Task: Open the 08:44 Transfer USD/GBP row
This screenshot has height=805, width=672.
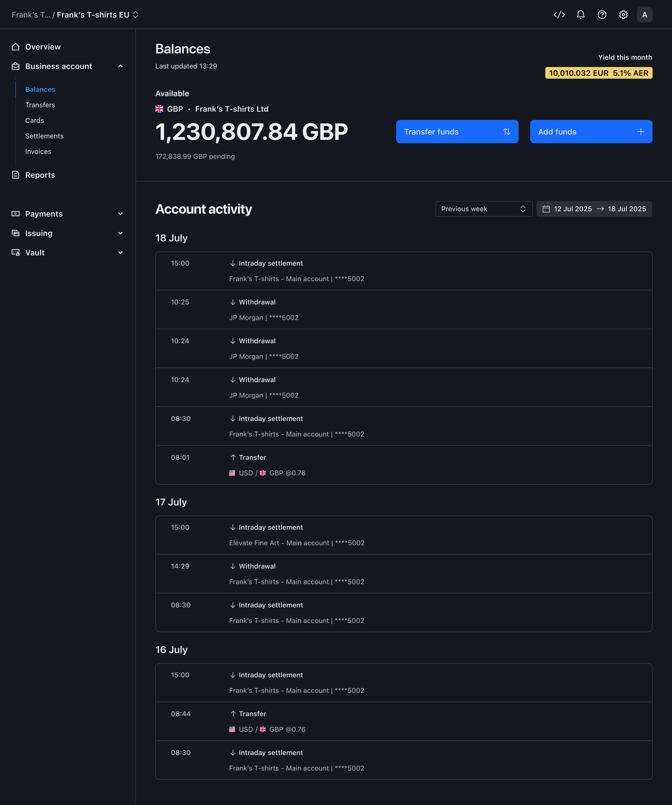Action: [x=404, y=721]
